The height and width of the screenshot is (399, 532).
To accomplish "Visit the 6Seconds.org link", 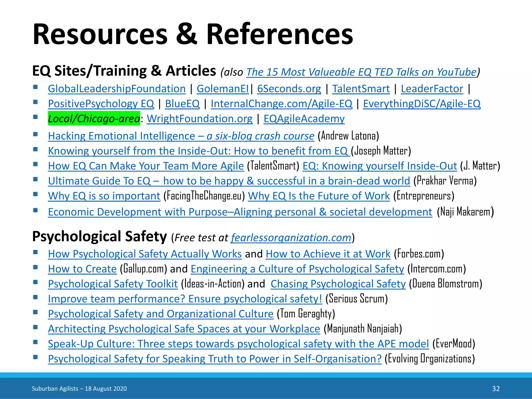I will click(289, 89).
